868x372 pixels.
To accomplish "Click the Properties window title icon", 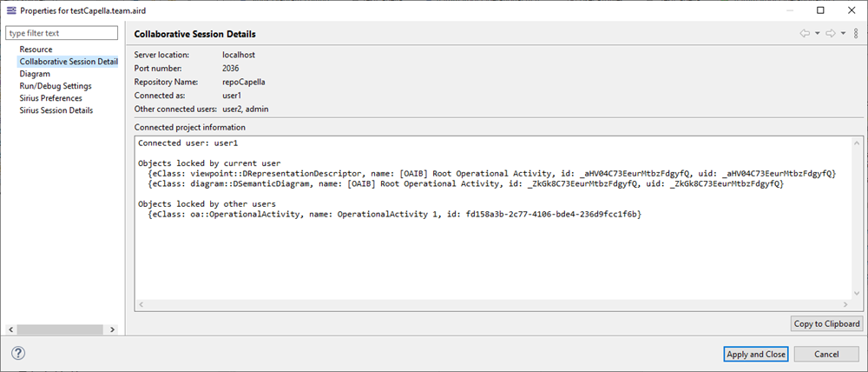I will click(10, 10).
